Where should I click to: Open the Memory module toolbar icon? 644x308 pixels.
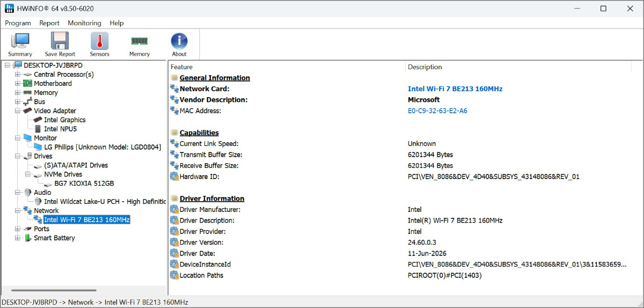point(140,41)
